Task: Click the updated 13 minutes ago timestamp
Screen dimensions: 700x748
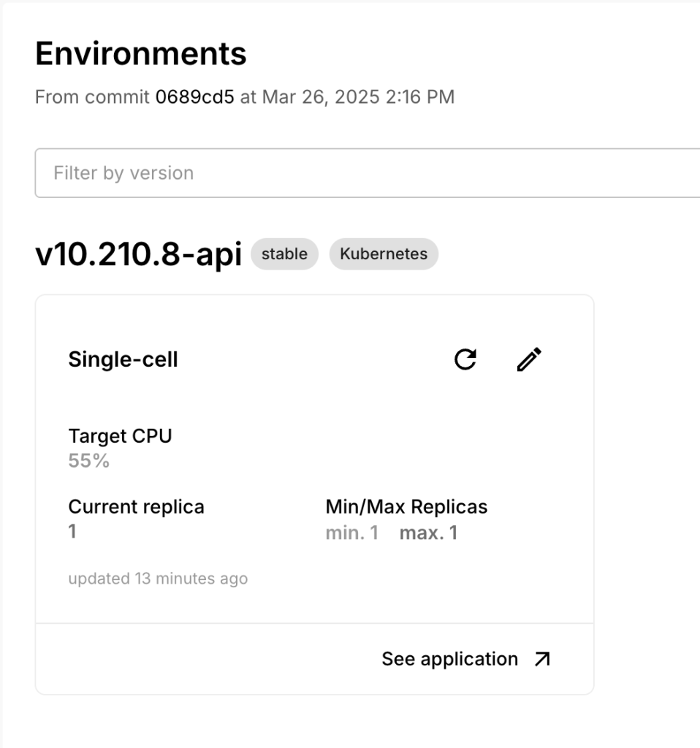Action: click(x=158, y=579)
